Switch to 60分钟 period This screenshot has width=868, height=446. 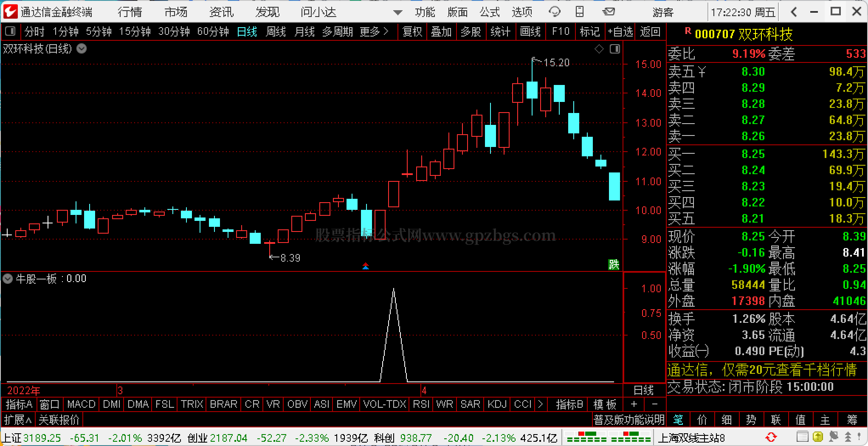[213, 31]
